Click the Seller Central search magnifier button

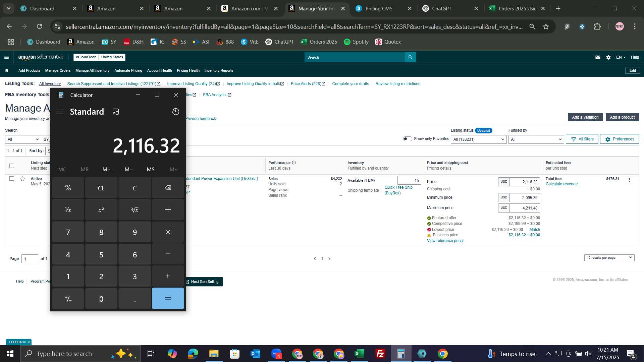click(x=410, y=57)
